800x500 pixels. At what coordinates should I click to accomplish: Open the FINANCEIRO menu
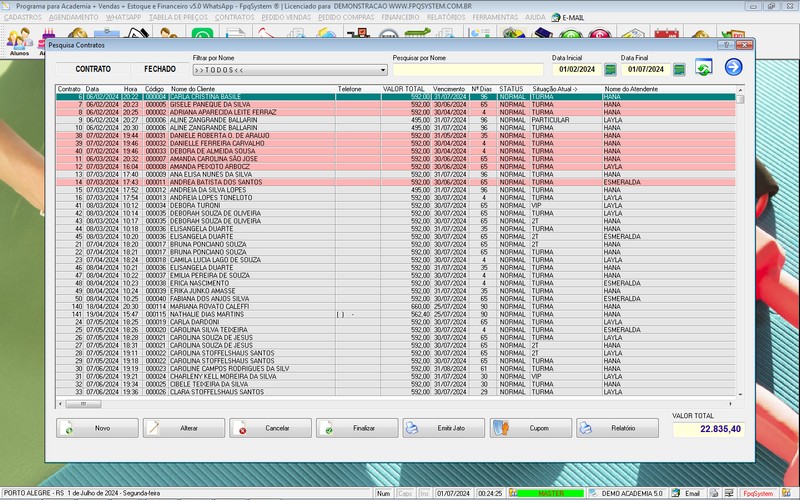coord(400,17)
